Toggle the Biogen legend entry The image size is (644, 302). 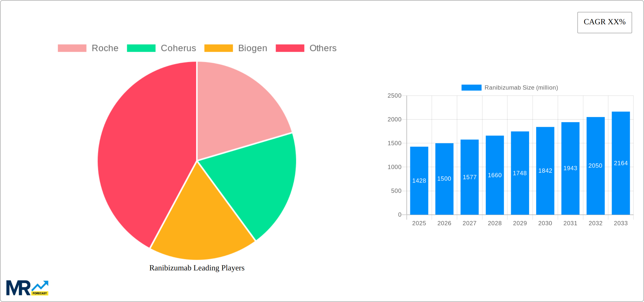tap(236, 48)
